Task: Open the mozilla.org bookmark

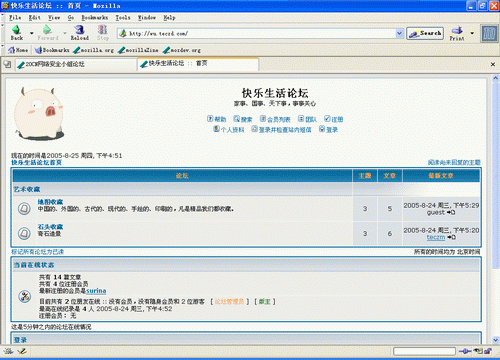Action: pyautogui.click(x=94, y=50)
